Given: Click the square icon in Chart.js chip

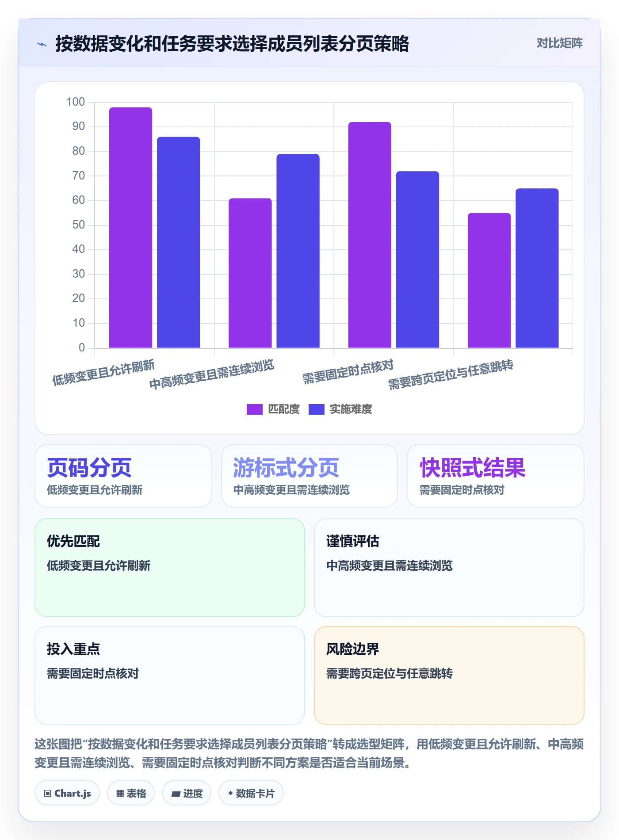Looking at the screenshot, I should pyautogui.click(x=48, y=794).
